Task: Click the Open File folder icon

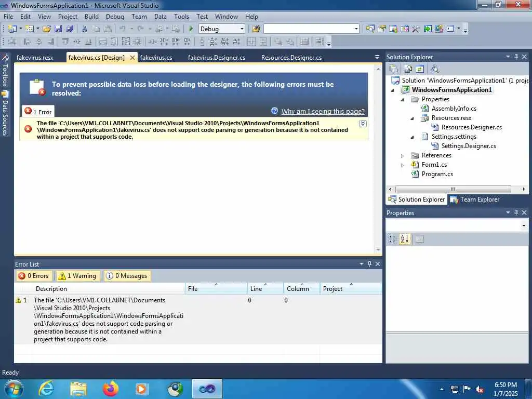Action: click(x=47, y=29)
